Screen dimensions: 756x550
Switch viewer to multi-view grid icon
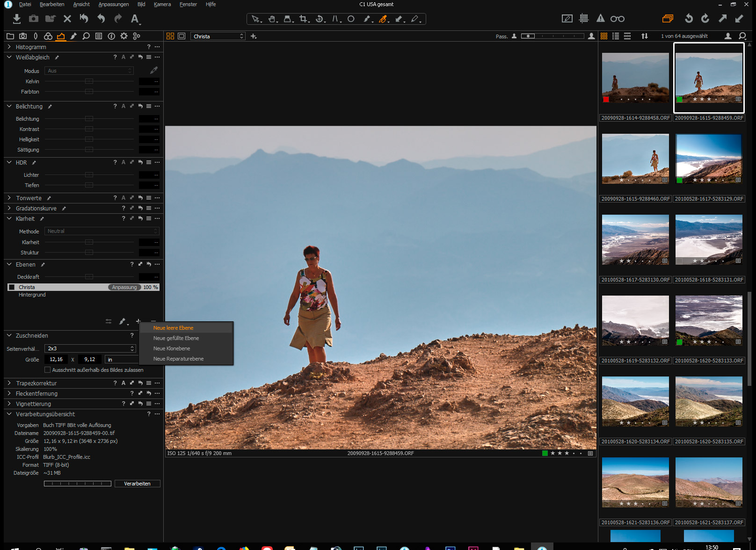coord(170,36)
